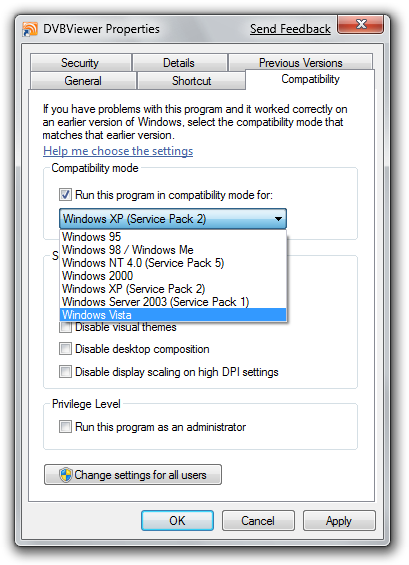Screen dimensions: 409x565
Task: Collapse the compatibility mode dropdown arrow
Action: (x=278, y=219)
